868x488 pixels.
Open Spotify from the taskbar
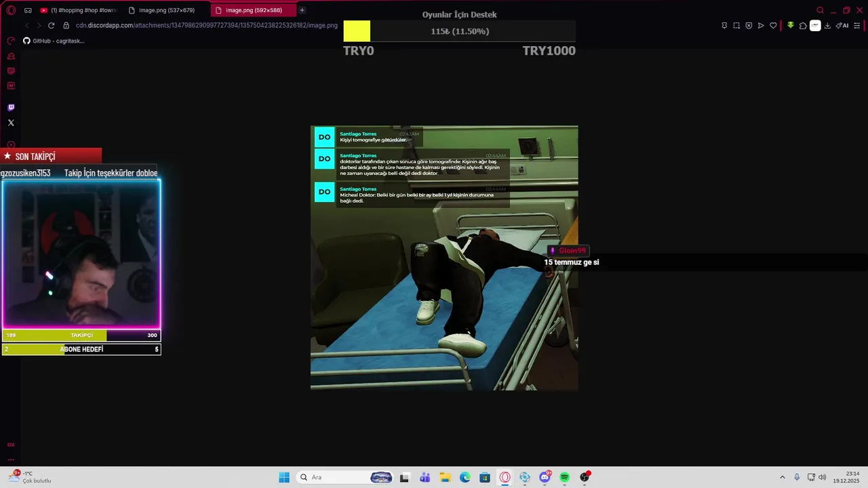tap(565, 477)
